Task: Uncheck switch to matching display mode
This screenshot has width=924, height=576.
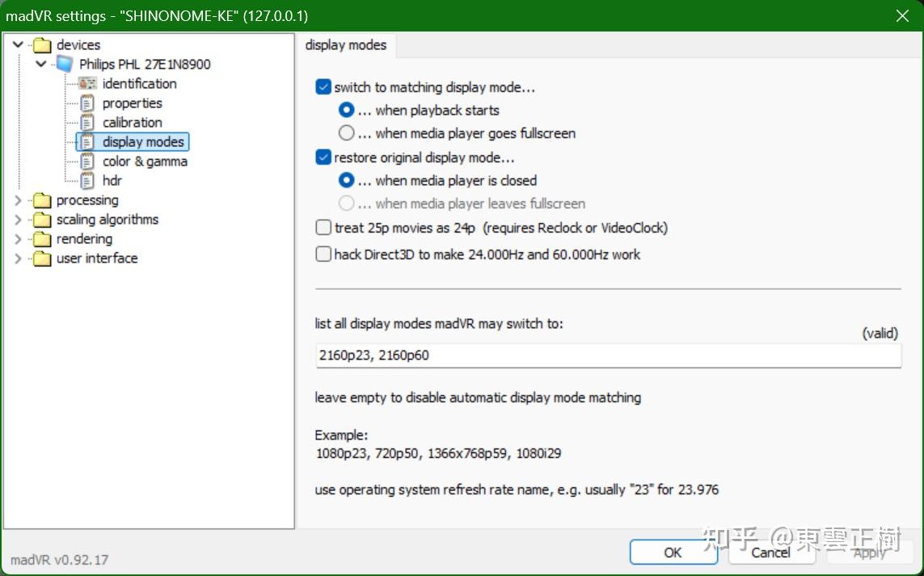Action: click(x=323, y=87)
